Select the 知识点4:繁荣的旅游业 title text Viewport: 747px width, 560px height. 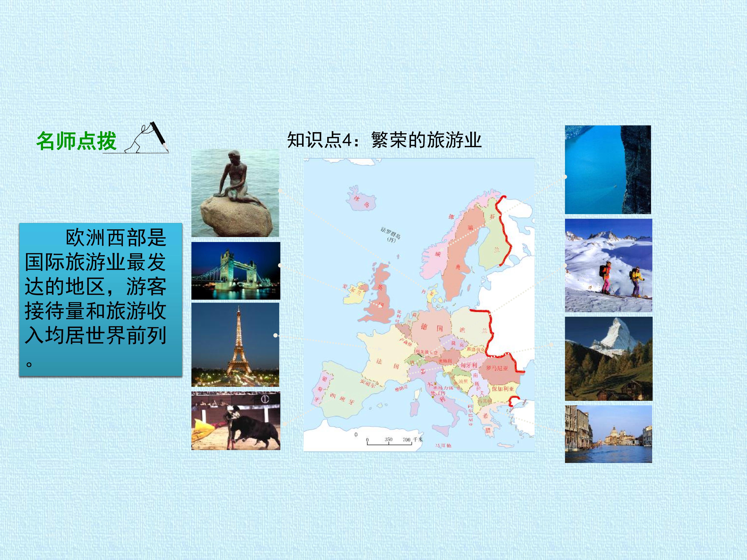(x=384, y=140)
